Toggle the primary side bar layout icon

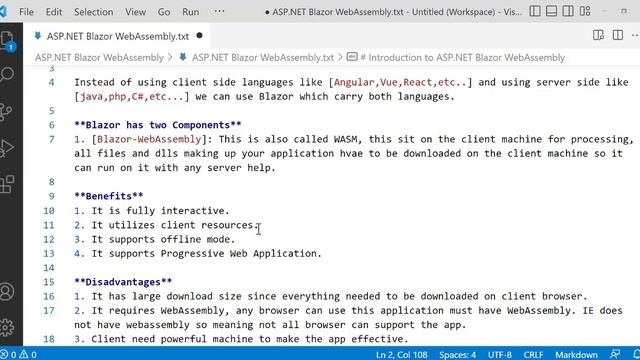point(535,11)
